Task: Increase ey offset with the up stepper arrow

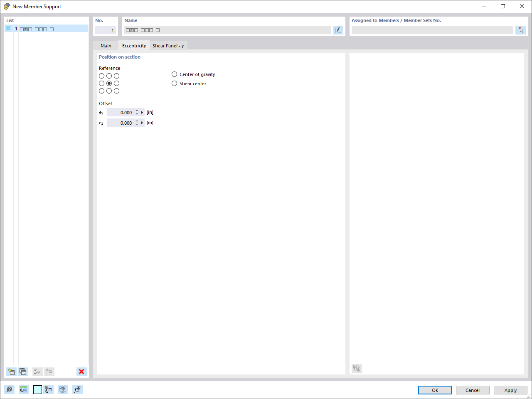Action: tap(136, 110)
